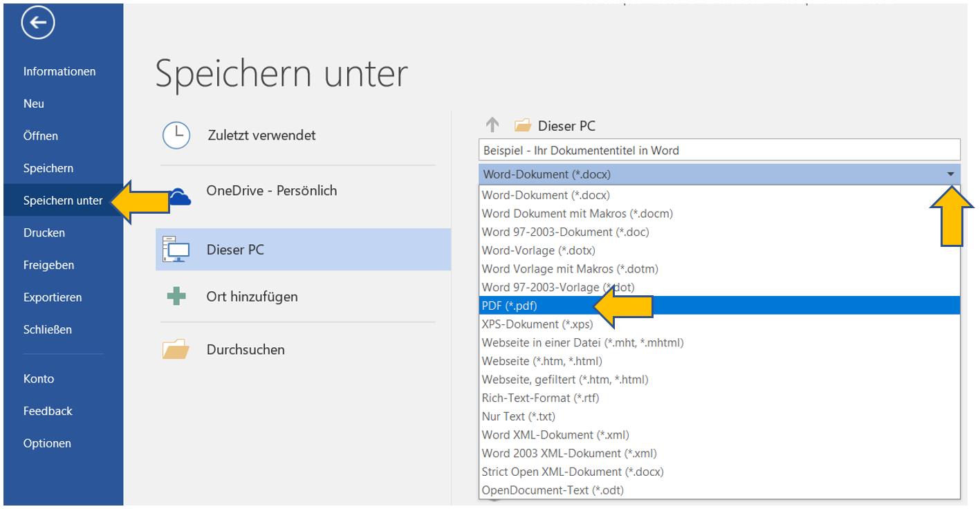Select Dieser PC save location

303,250
